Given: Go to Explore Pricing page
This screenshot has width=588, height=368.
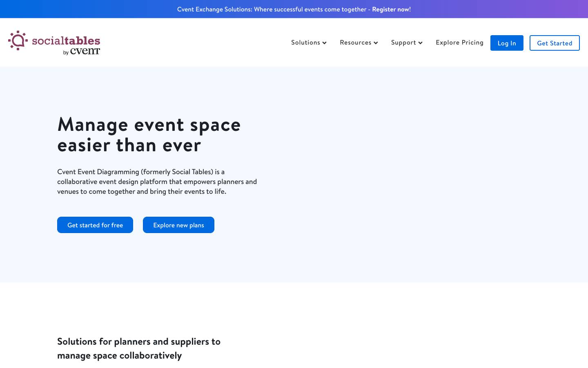Looking at the screenshot, I should (x=459, y=43).
